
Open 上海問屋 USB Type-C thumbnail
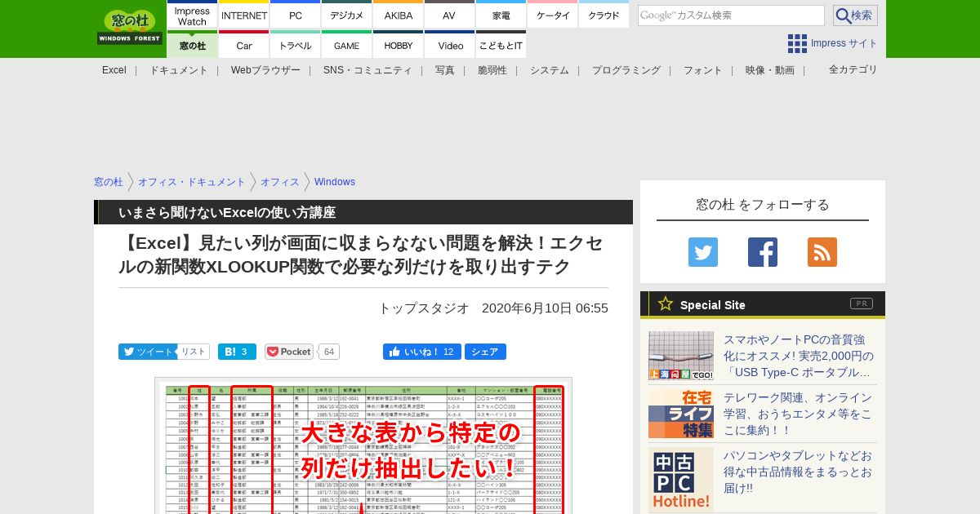tap(681, 356)
